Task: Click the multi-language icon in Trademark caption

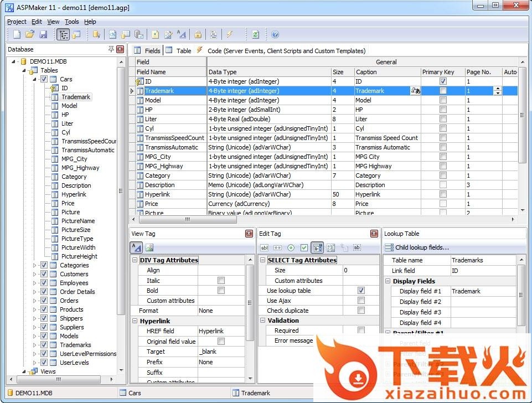Action: [415, 91]
